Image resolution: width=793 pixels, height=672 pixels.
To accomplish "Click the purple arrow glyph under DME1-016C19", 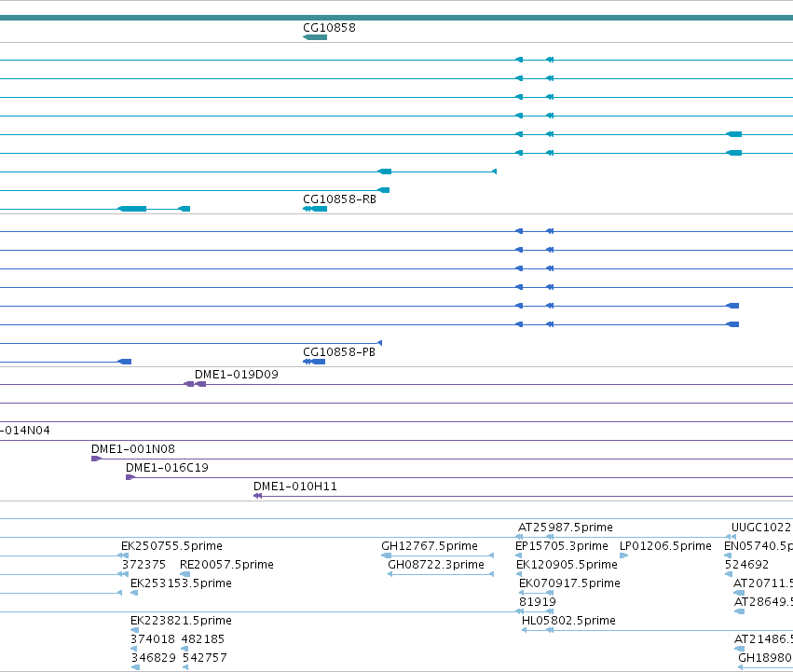I will point(130,478).
